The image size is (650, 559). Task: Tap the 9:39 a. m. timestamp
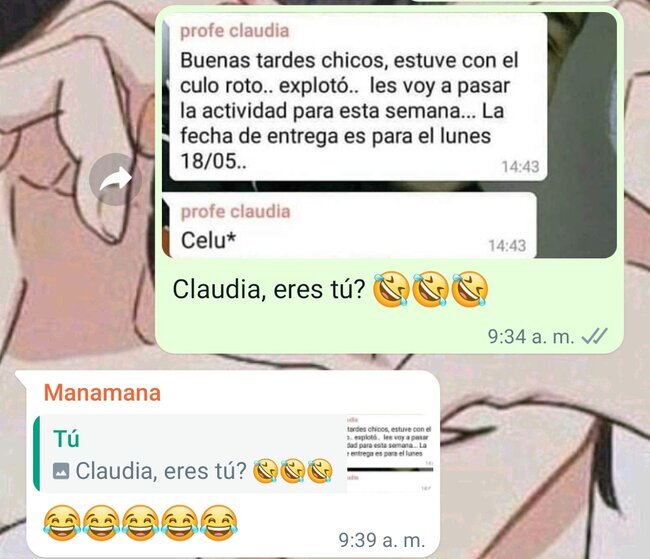click(x=382, y=540)
